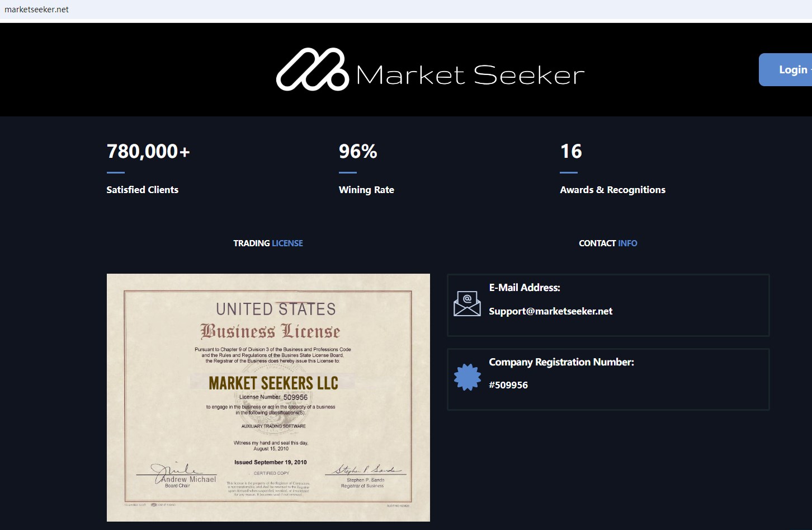The height and width of the screenshot is (530, 812).
Task: Select the CONTACT INFO heading
Action: (x=608, y=243)
